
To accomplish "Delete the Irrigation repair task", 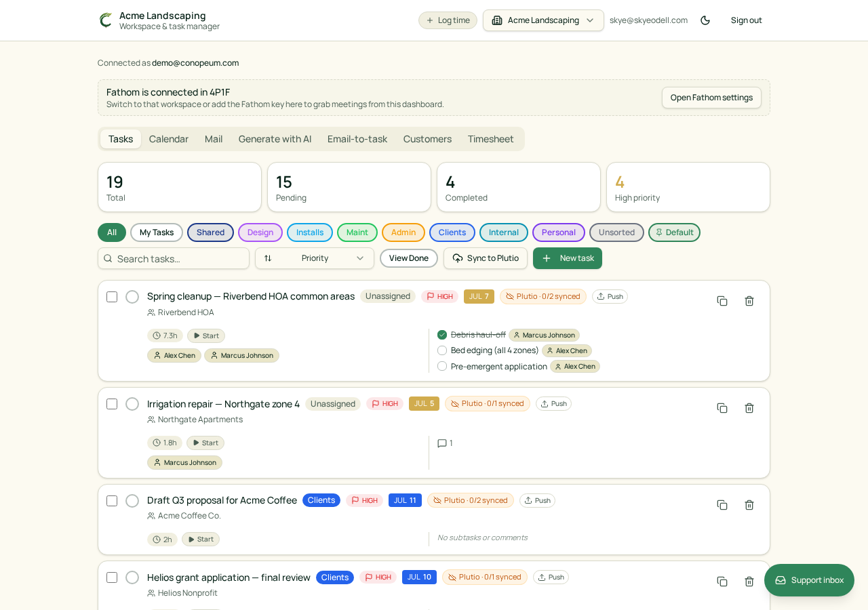I will tap(749, 408).
